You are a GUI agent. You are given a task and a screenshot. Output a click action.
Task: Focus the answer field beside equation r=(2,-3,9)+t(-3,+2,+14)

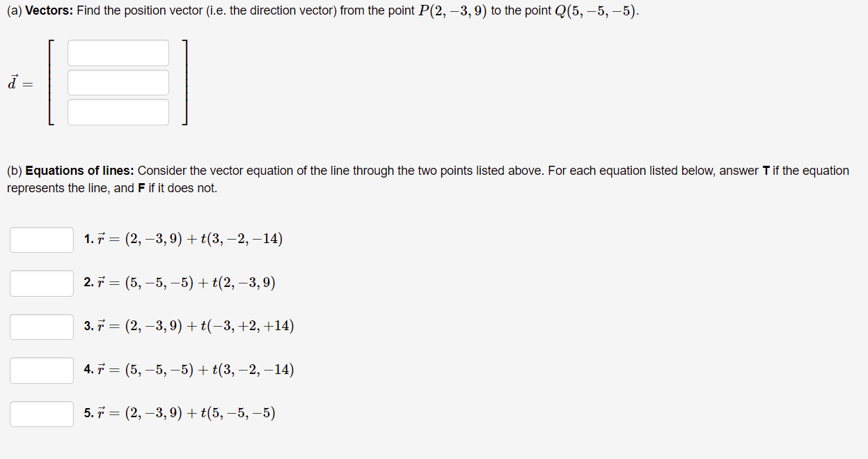click(x=41, y=327)
